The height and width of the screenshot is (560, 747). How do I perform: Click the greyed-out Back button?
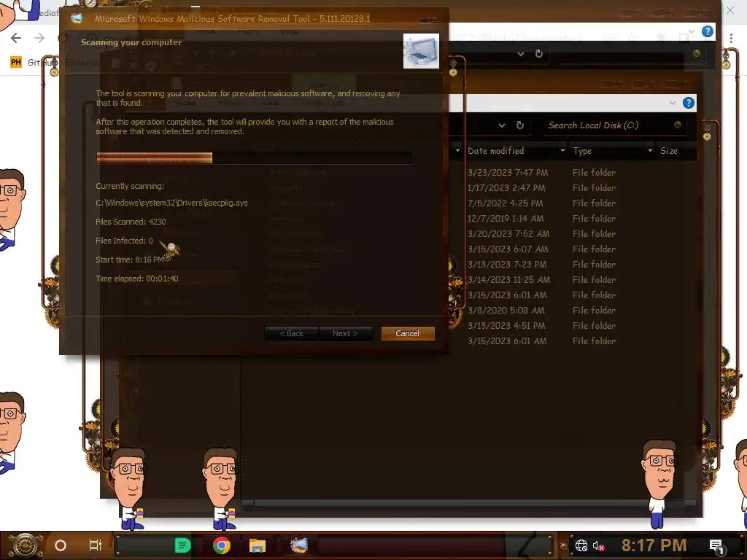[291, 333]
